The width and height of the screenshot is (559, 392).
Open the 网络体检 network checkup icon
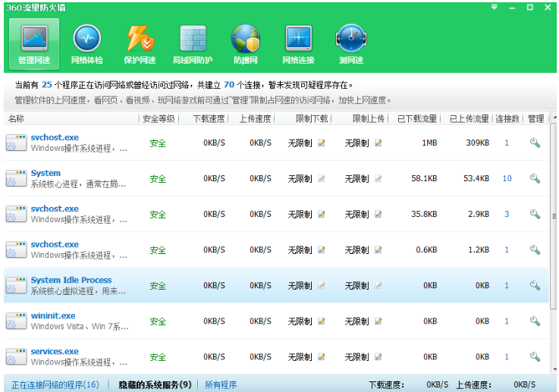point(86,44)
